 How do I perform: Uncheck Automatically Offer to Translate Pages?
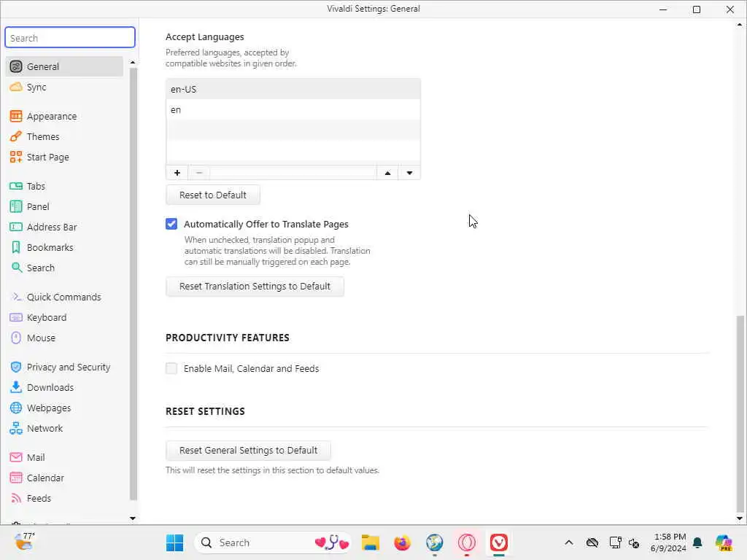point(171,224)
